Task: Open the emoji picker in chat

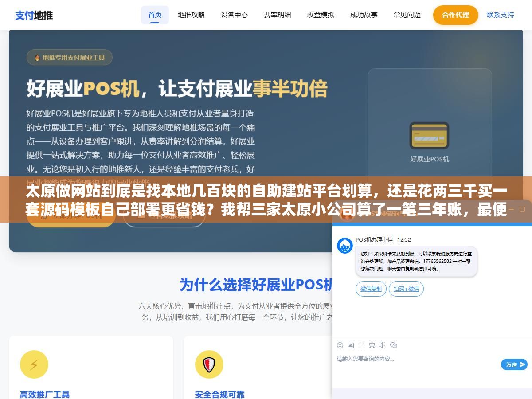Action: click(x=340, y=345)
